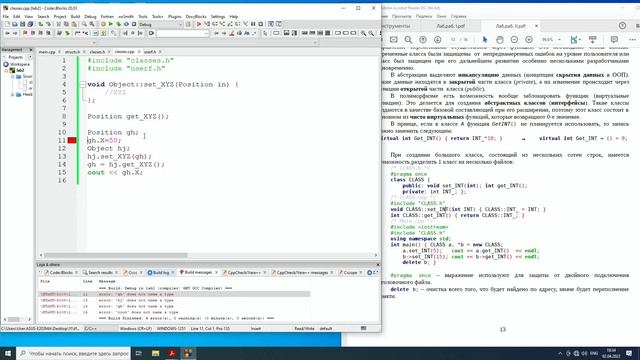
Task: Select the Acrobat hand pan tool
Action: 500,40
